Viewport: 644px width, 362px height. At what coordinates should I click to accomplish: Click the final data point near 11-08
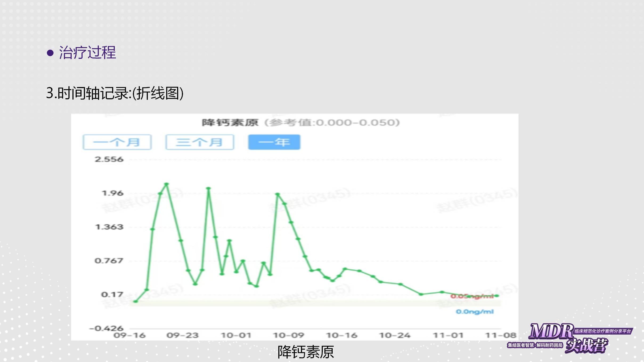[x=497, y=296]
